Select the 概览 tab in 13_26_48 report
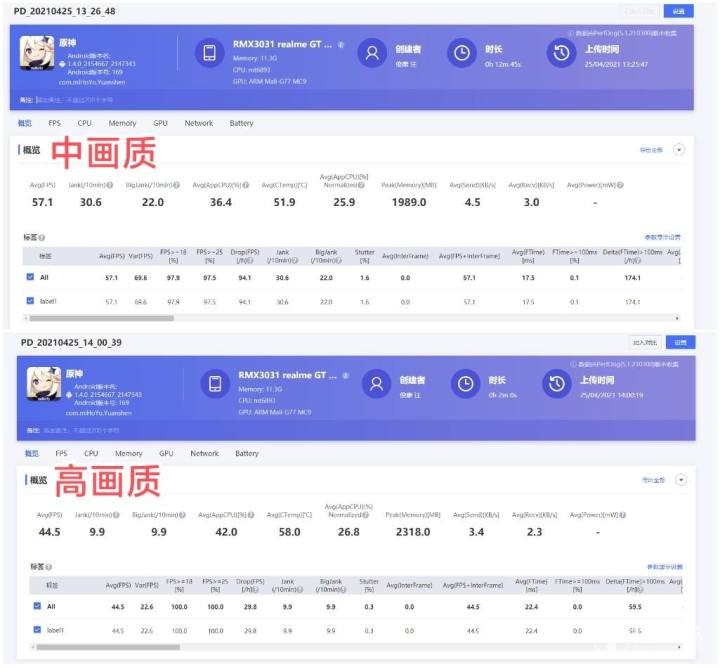Screen dimensions: 720x667 25,123
